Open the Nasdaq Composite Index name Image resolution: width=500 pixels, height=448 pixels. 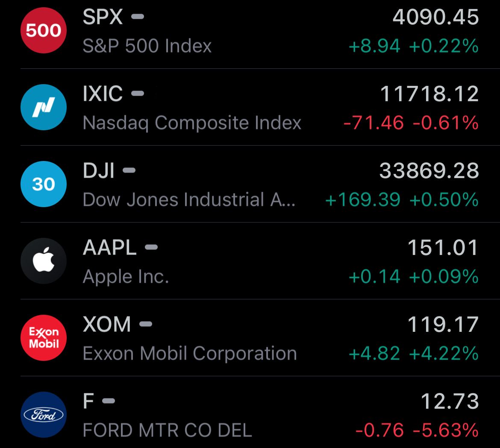(192, 123)
